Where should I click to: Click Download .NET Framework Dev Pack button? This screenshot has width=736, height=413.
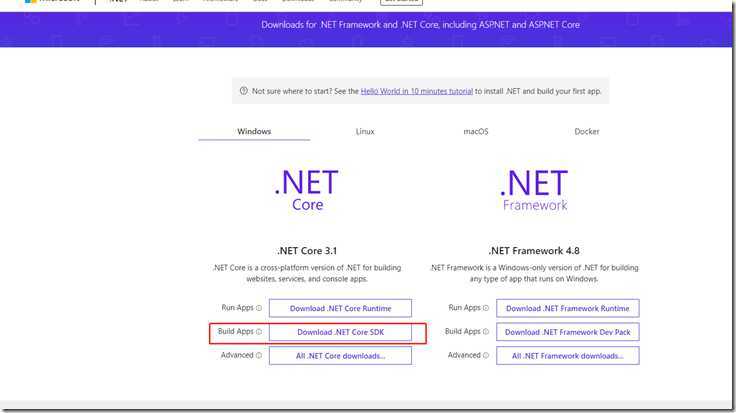(x=567, y=332)
